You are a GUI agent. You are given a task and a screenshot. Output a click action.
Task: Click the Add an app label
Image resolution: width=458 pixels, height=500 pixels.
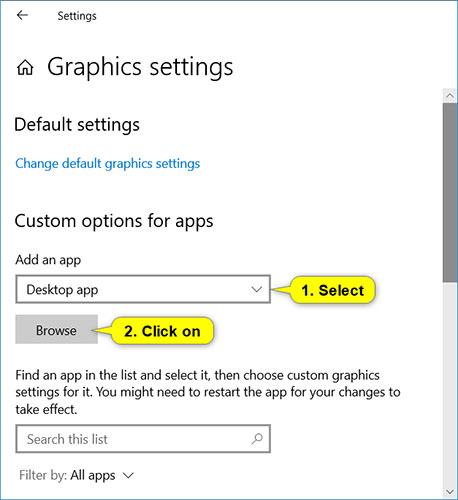pos(48,260)
